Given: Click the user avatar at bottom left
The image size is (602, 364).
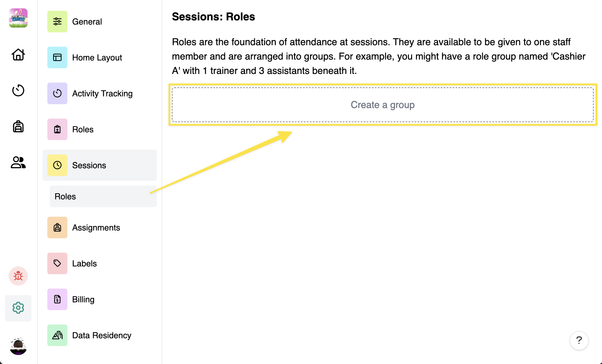Looking at the screenshot, I should pos(18,346).
